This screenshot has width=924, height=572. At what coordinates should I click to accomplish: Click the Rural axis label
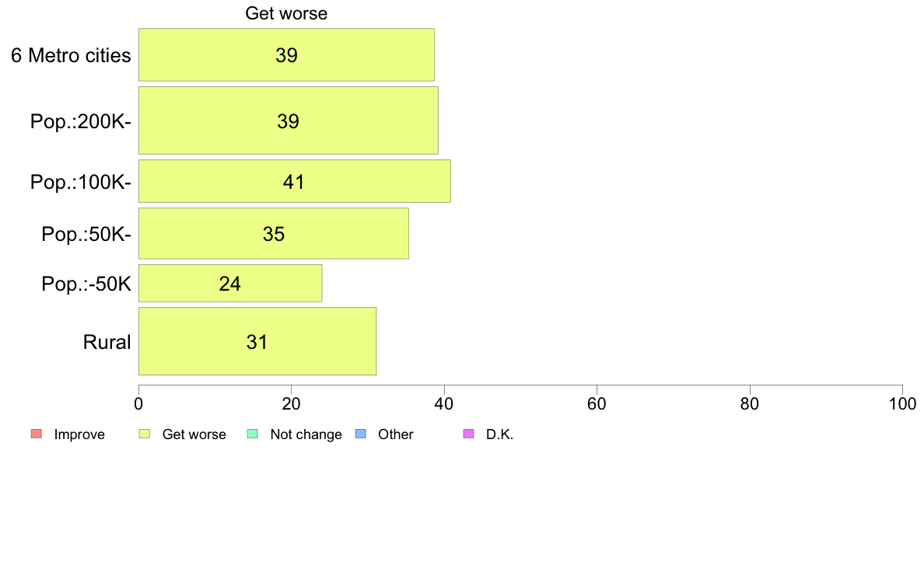click(107, 342)
